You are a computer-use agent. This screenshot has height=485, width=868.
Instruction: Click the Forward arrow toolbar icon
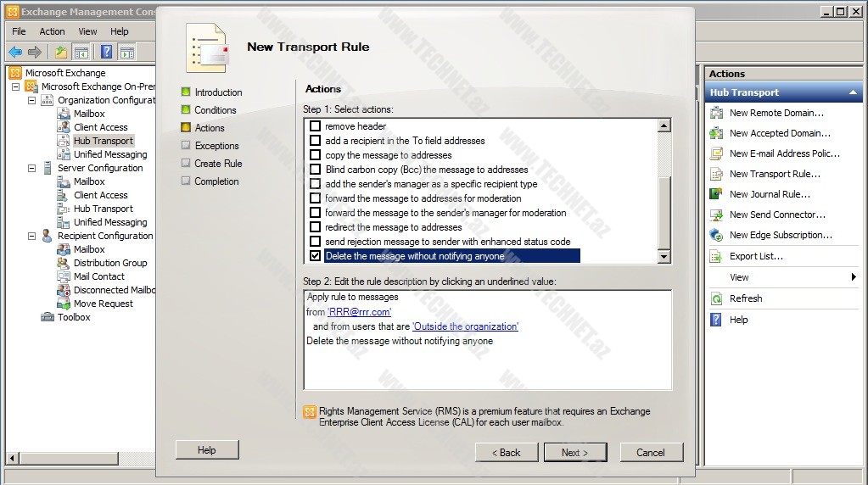click(x=35, y=53)
